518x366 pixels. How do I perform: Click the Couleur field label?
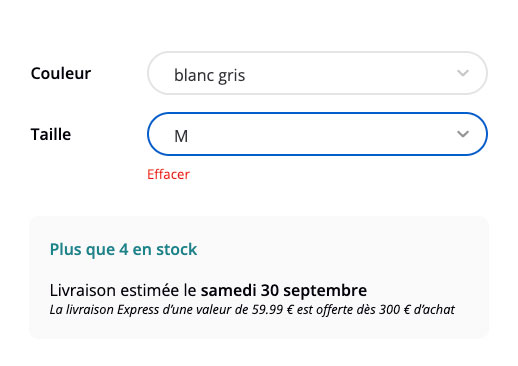[x=61, y=73]
